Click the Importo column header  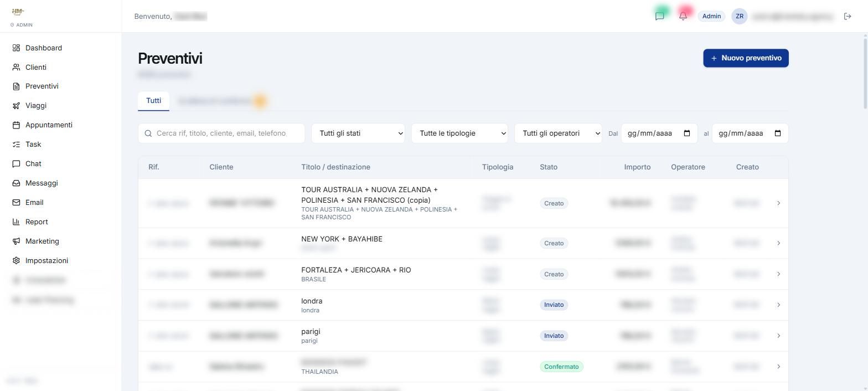[637, 167]
